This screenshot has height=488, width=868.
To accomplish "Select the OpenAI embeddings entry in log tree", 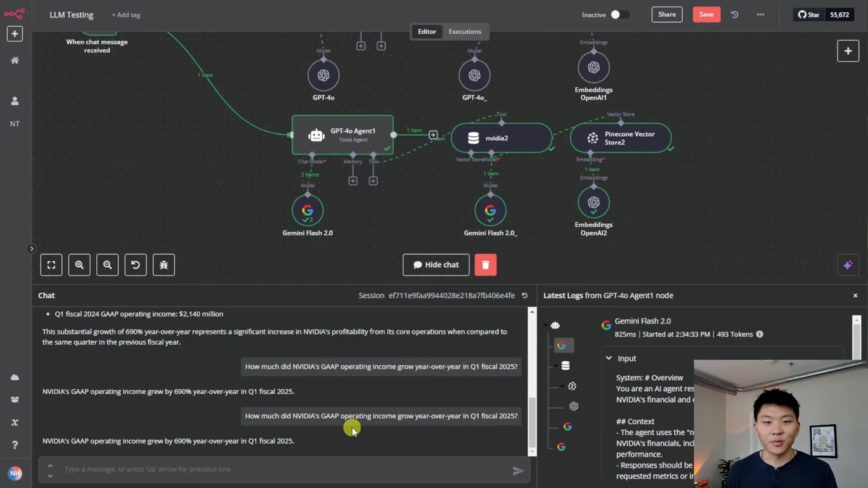I will [573, 406].
